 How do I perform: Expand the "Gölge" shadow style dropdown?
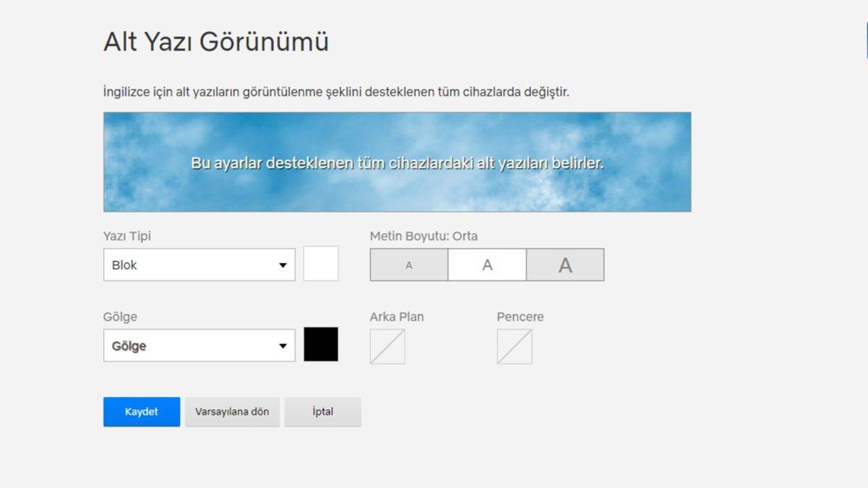pyautogui.click(x=199, y=345)
